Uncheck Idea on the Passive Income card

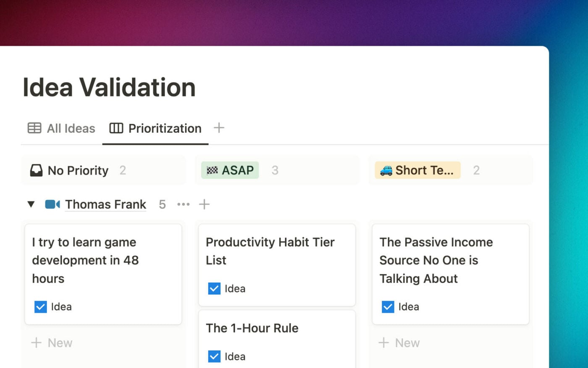[388, 307]
